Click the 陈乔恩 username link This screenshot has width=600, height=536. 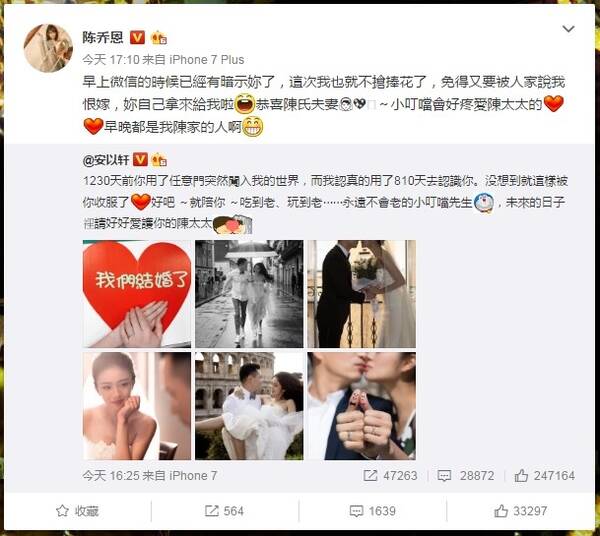click(103, 37)
